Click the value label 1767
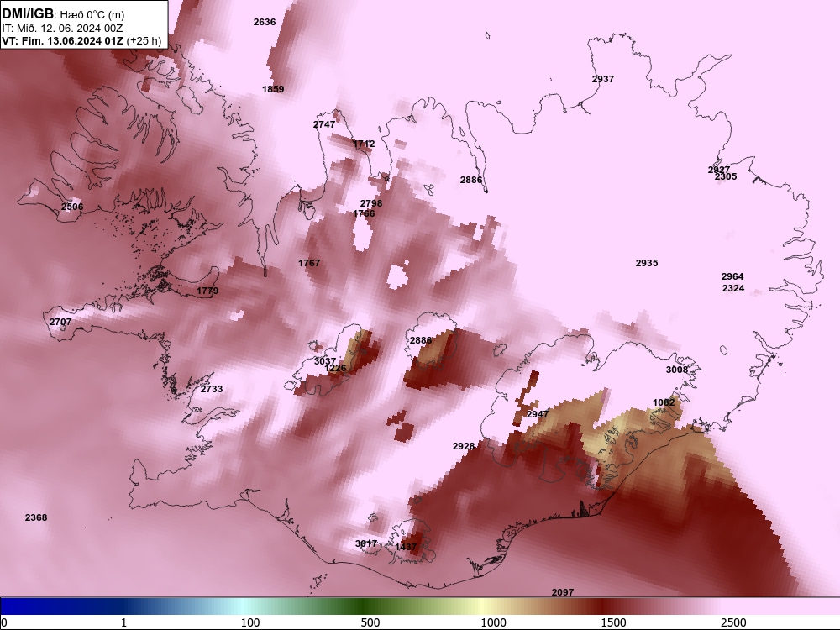This screenshot has height=630, width=840. click(309, 263)
